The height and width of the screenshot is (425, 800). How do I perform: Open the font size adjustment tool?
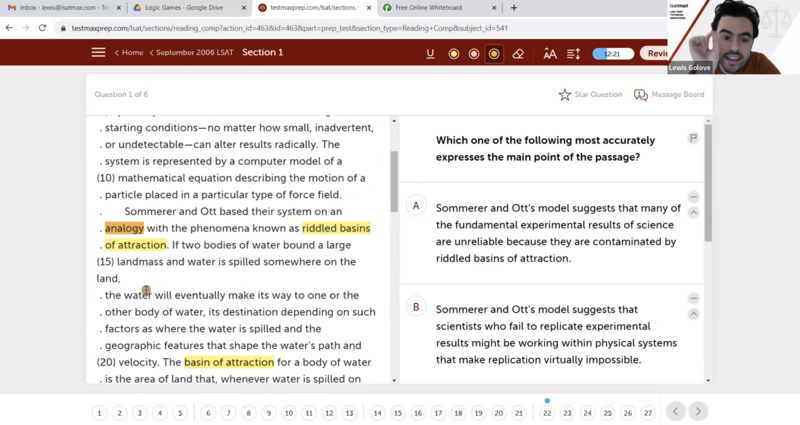(550, 53)
